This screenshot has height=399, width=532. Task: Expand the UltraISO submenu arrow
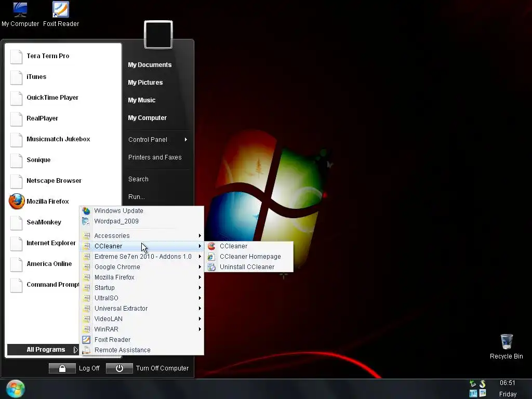(x=200, y=298)
